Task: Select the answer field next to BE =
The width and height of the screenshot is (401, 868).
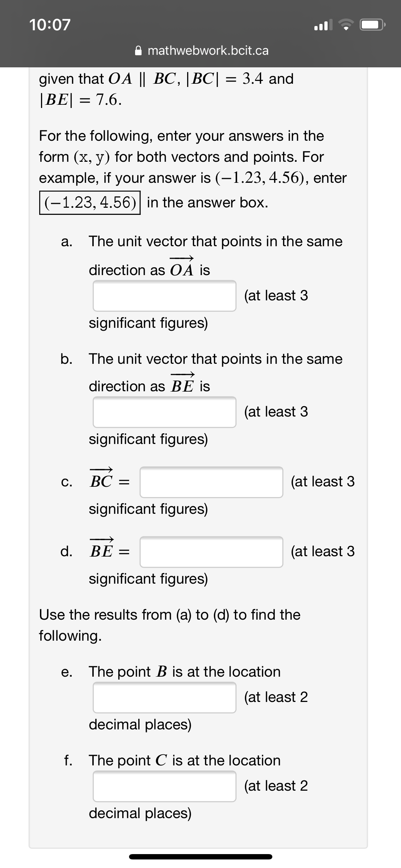Action: (x=211, y=553)
